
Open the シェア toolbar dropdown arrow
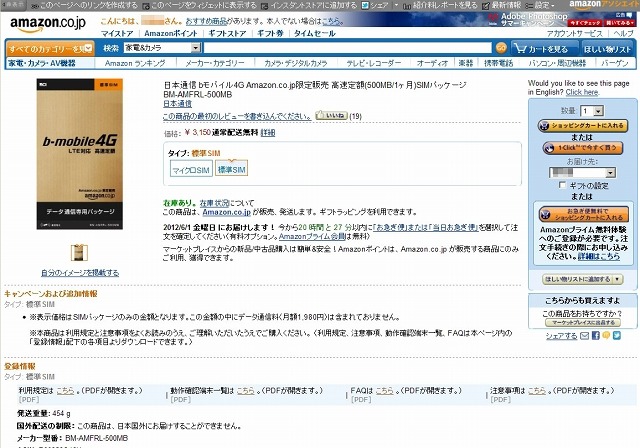[396, 5]
